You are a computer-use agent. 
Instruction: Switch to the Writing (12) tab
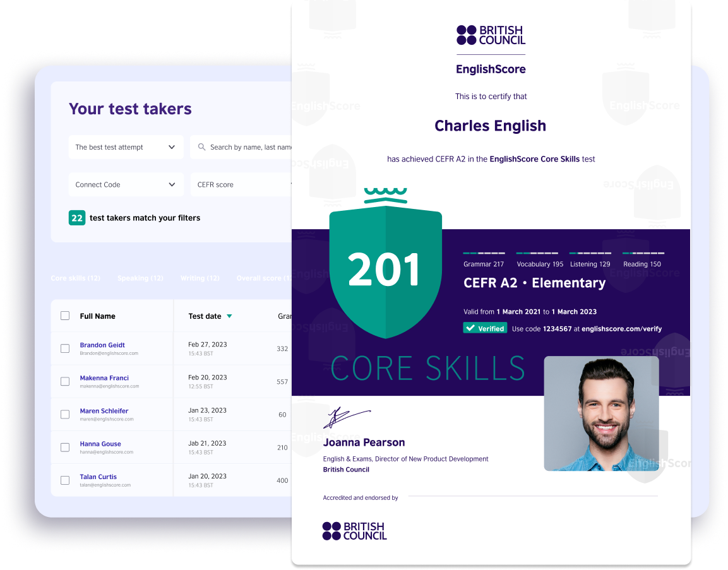click(200, 278)
